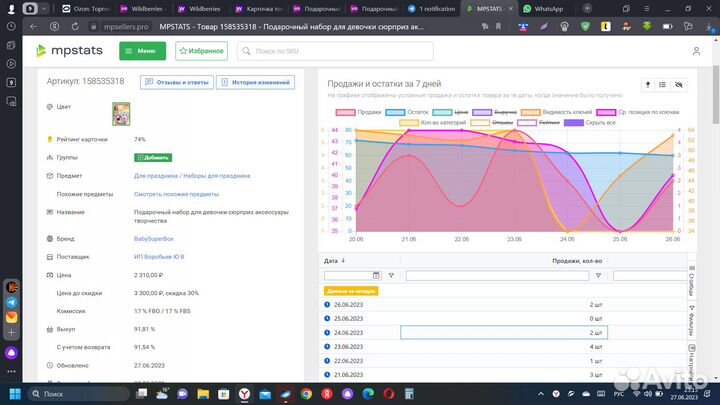Screen dimensions: 720x405
Task: Reload the page
Action: click(x=75, y=27)
